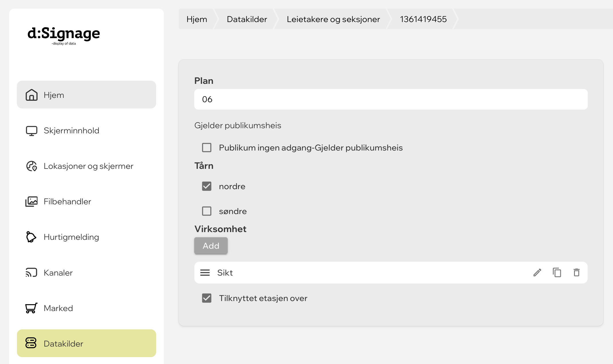Open Lokasjoner og skjermer menu item

click(x=87, y=166)
